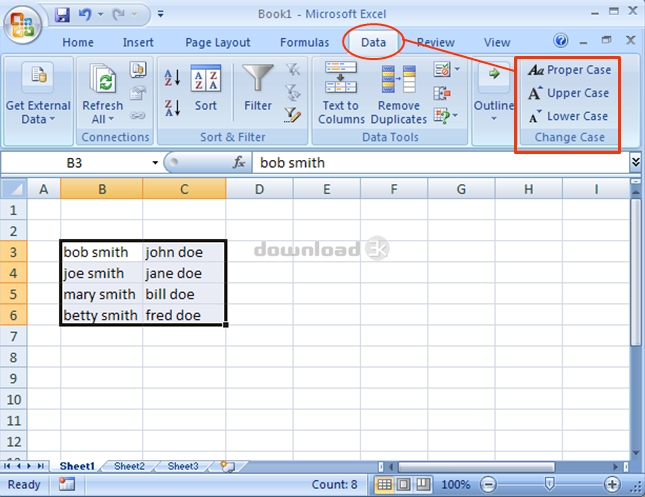Open the Home ribbon tab
This screenshot has width=645, height=497.
point(78,42)
